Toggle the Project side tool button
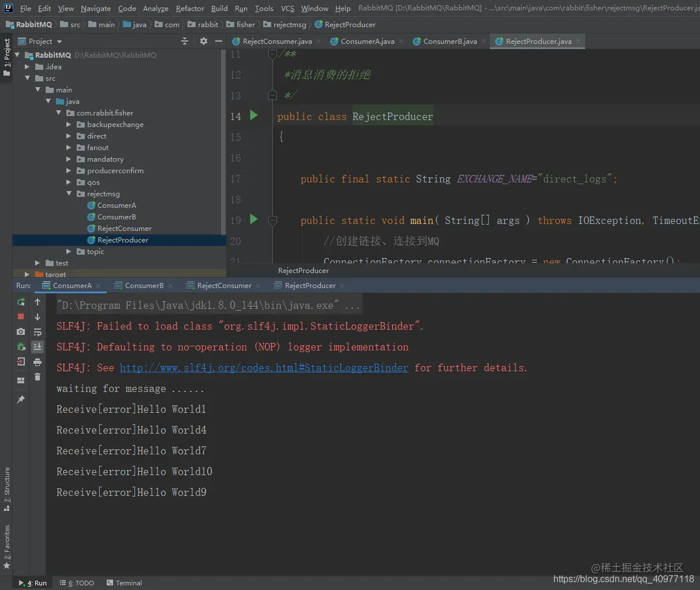Viewport: 700px width, 590px height. coord(6,57)
